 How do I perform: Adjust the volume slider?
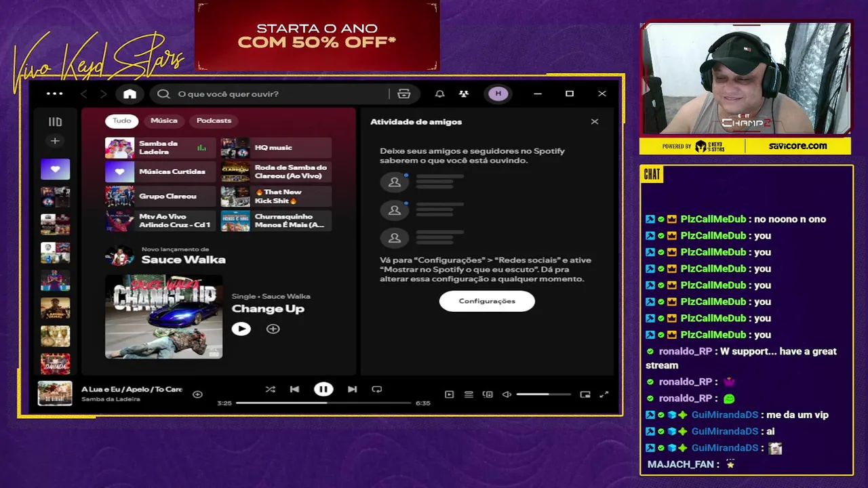click(543, 394)
